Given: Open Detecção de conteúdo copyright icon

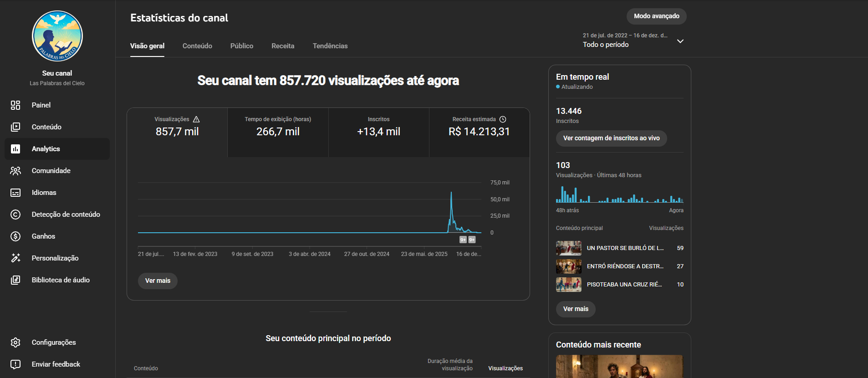Looking at the screenshot, I should (x=15, y=215).
